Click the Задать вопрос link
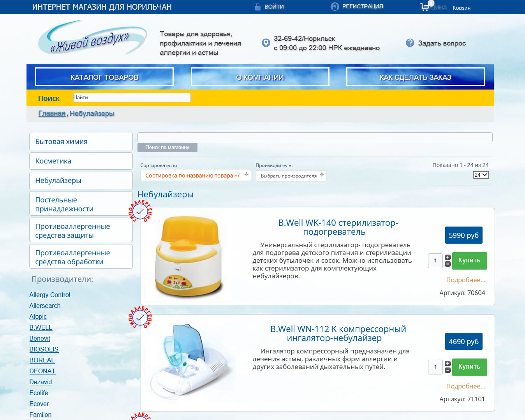The width and height of the screenshot is (525, 420). [x=442, y=43]
